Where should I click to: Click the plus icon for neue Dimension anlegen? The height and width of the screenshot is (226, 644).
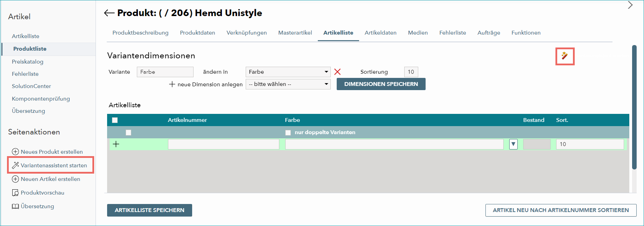[x=172, y=84]
